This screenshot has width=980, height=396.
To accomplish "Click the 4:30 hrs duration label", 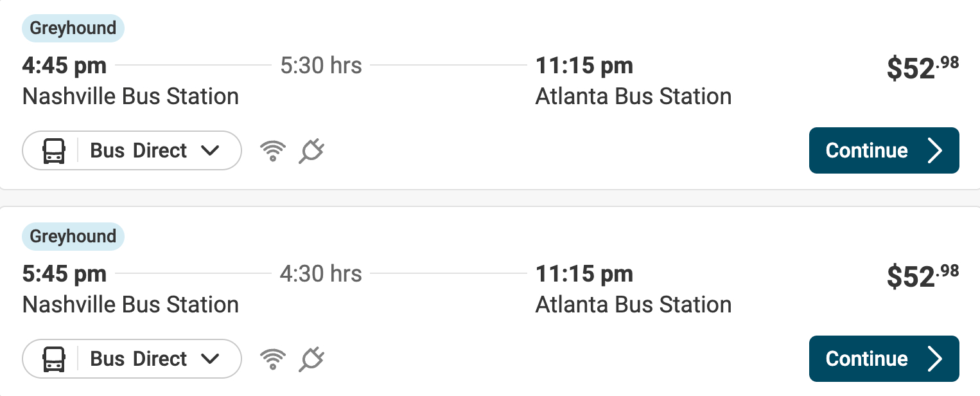I will pos(321,274).
